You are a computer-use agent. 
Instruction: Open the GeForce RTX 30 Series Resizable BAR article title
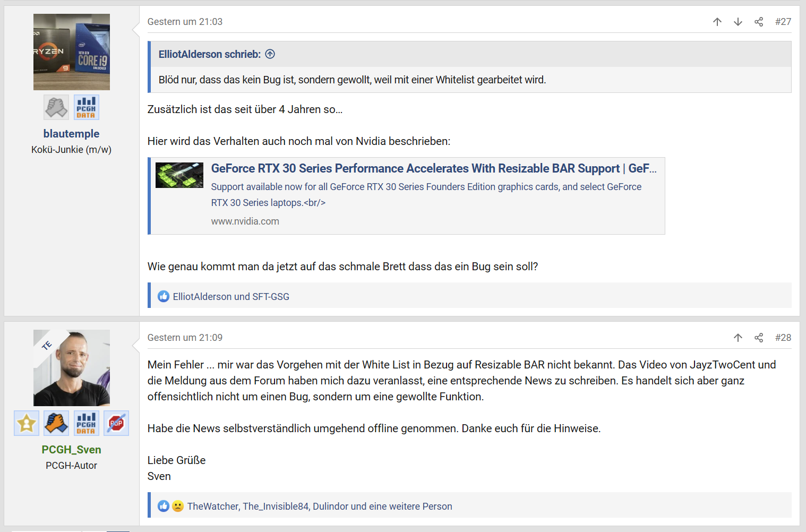[434, 168]
